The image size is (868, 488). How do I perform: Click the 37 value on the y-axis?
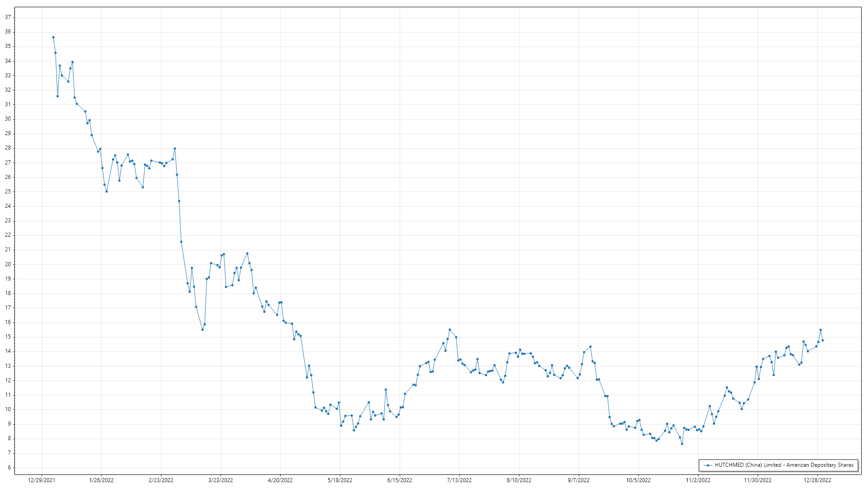8,17
